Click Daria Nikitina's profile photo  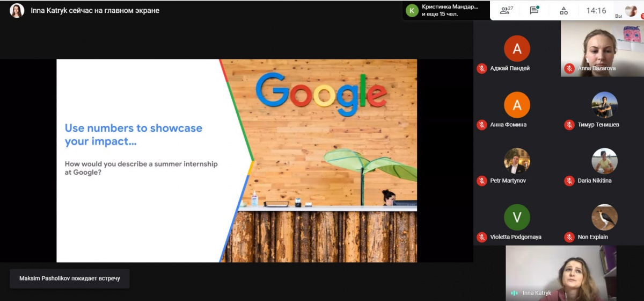[x=604, y=161]
